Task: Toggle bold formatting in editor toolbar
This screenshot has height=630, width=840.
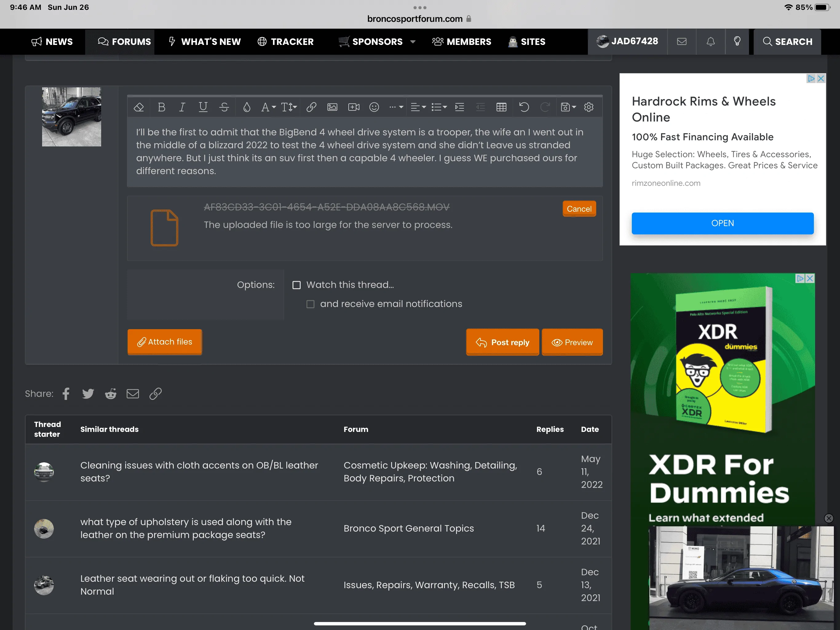Action: 161,108
